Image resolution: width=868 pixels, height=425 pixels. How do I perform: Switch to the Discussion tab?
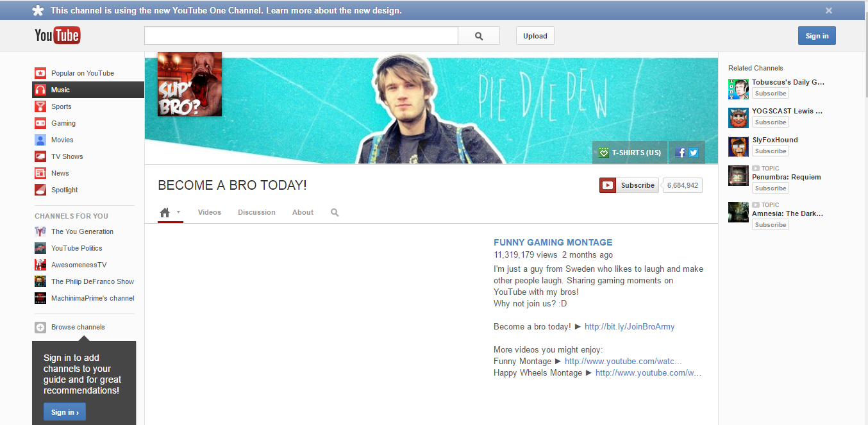click(x=256, y=212)
